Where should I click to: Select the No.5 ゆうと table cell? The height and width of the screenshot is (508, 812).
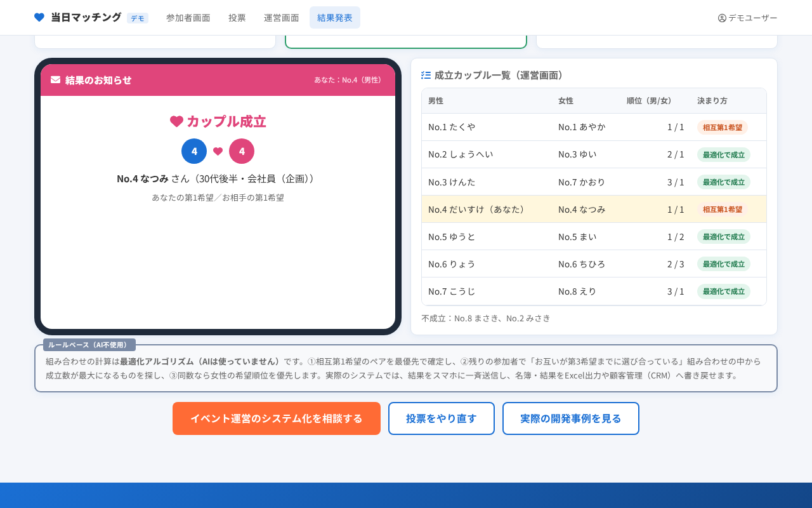487,236
